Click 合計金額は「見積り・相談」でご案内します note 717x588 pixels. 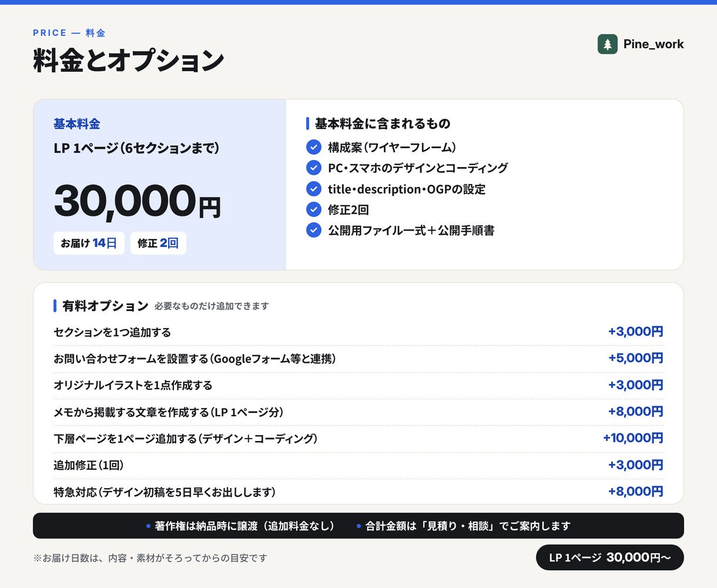click(468, 526)
